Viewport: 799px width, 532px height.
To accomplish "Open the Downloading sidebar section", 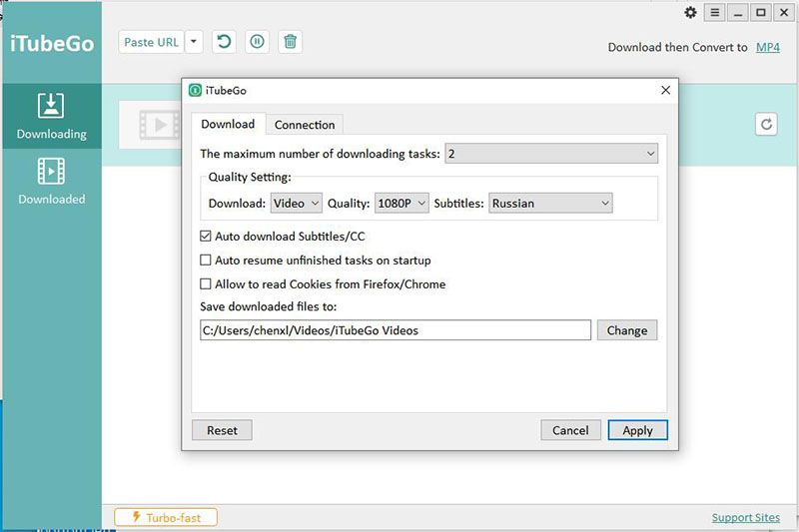I will pos(52,116).
